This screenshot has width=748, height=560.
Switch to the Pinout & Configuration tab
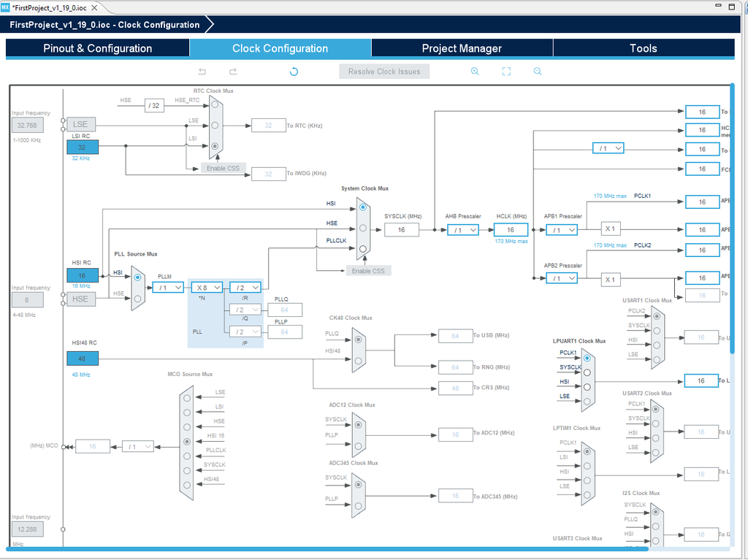click(x=98, y=49)
